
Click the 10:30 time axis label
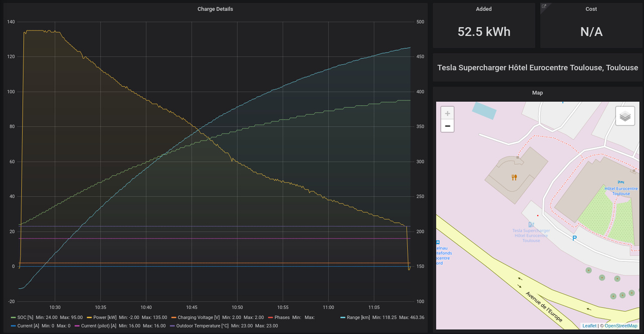pyautogui.click(x=55, y=307)
